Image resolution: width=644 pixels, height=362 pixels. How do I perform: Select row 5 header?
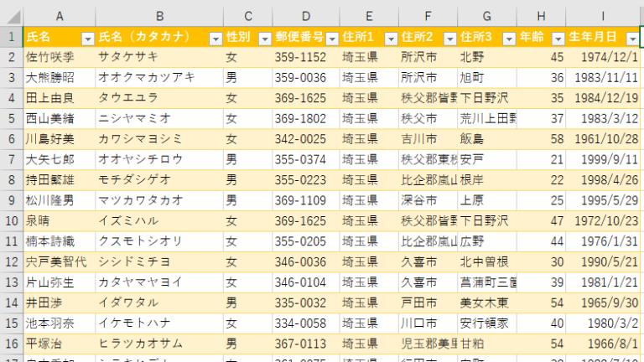click(x=11, y=117)
